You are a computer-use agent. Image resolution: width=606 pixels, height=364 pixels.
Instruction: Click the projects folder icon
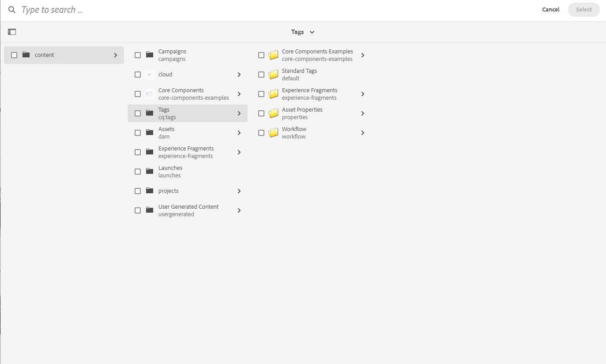coord(150,191)
